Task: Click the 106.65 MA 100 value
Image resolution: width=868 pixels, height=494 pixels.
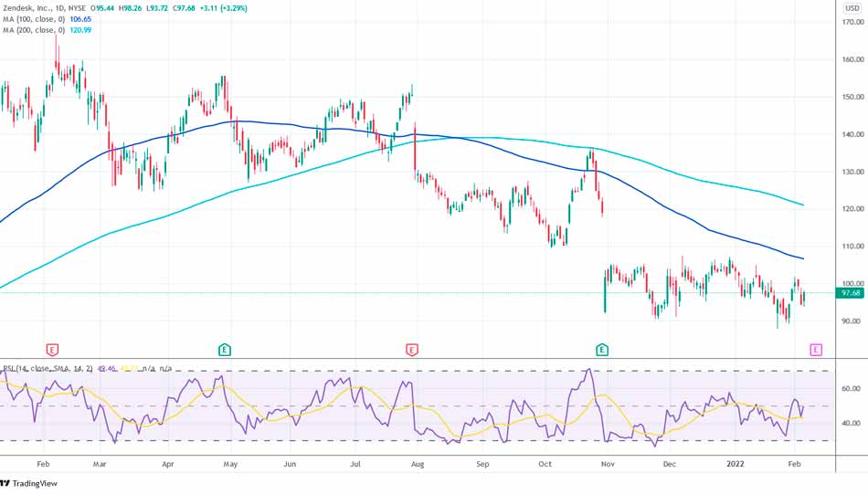Action: pyautogui.click(x=80, y=19)
